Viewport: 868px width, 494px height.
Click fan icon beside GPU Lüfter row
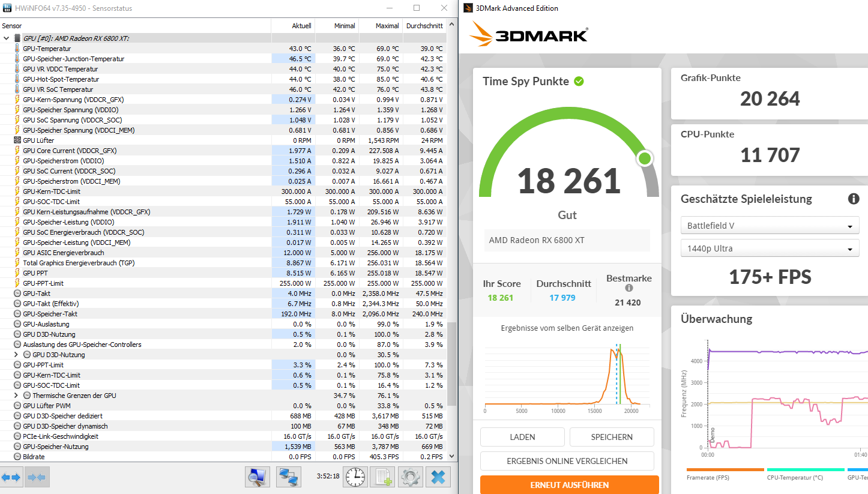[x=17, y=140]
